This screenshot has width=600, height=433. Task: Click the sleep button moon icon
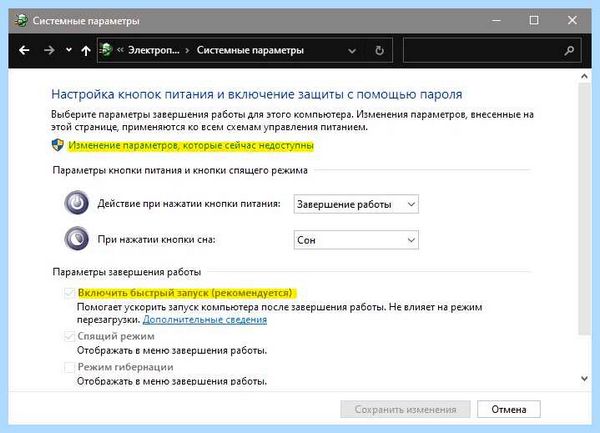[77, 239]
